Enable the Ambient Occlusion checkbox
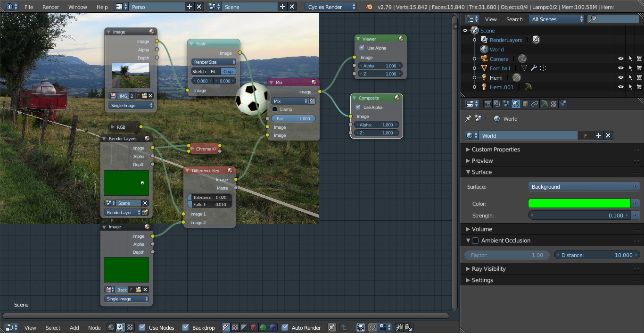The height and width of the screenshot is (333, 644). tap(475, 241)
